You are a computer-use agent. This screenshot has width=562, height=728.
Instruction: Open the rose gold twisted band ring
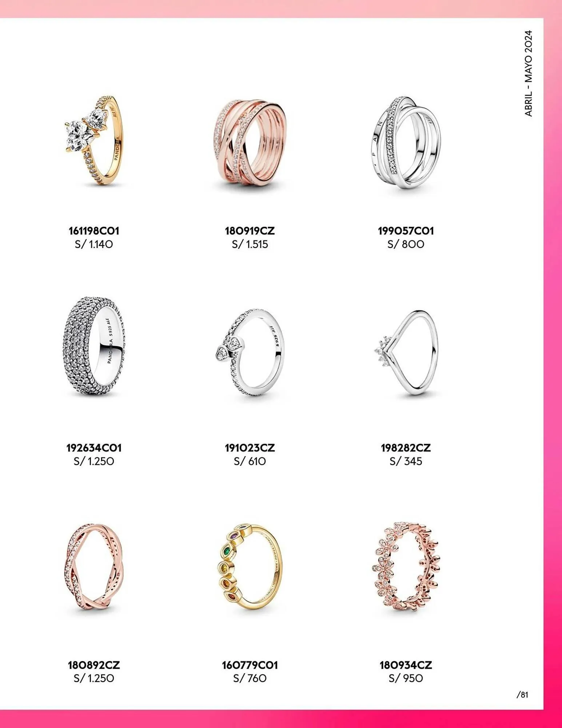(x=94, y=570)
